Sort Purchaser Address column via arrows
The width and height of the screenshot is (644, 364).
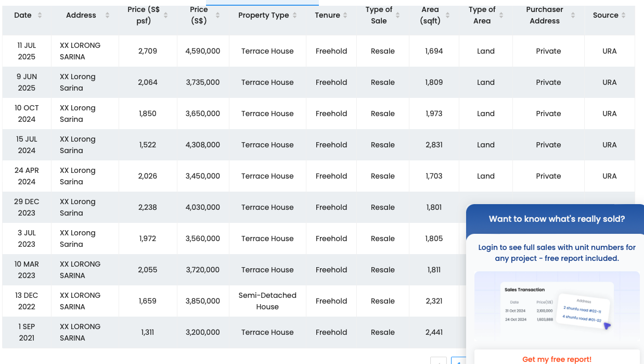pyautogui.click(x=573, y=16)
